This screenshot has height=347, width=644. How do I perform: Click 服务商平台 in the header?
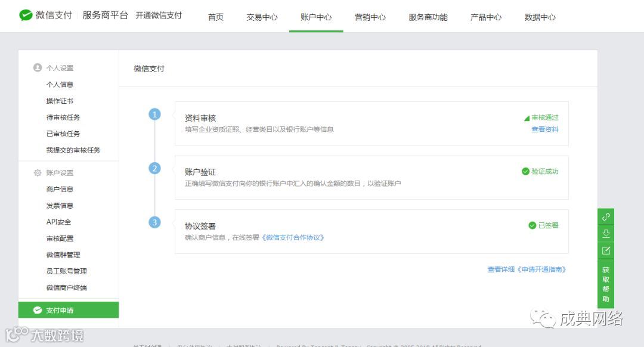click(x=105, y=15)
